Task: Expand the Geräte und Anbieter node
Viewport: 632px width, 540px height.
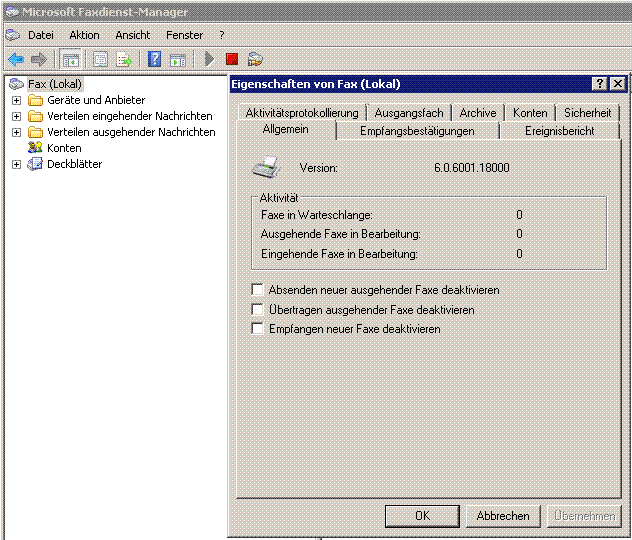Action: click(x=16, y=100)
